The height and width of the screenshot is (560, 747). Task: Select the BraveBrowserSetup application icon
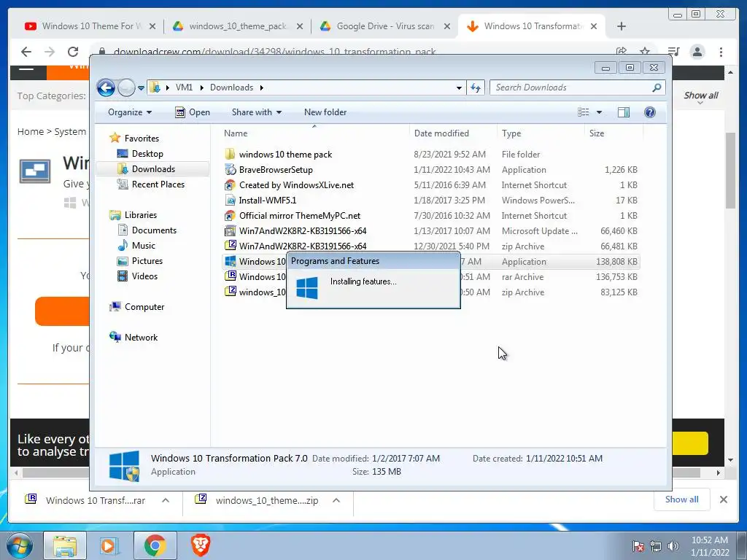[x=230, y=169]
